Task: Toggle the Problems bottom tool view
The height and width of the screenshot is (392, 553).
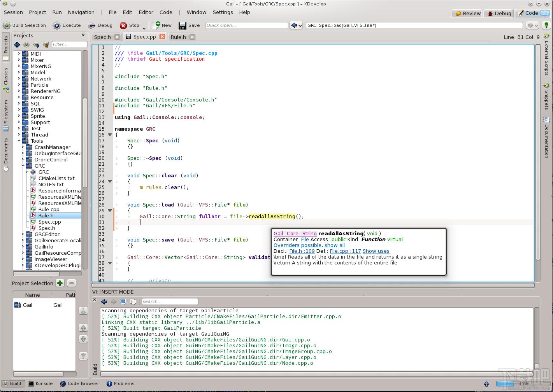Action: pyautogui.click(x=121, y=383)
